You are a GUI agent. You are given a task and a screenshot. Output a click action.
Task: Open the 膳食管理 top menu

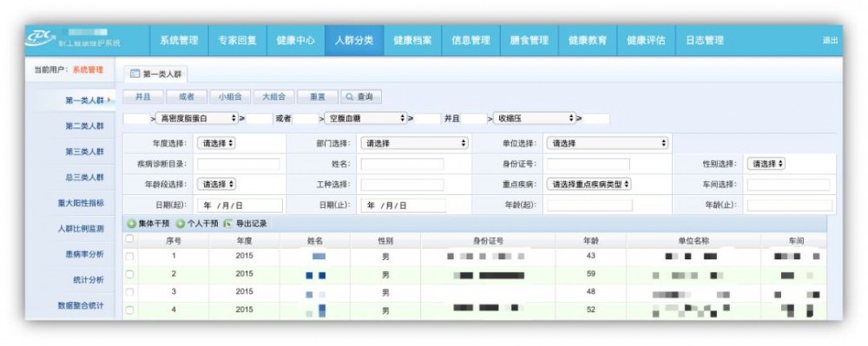tap(529, 41)
